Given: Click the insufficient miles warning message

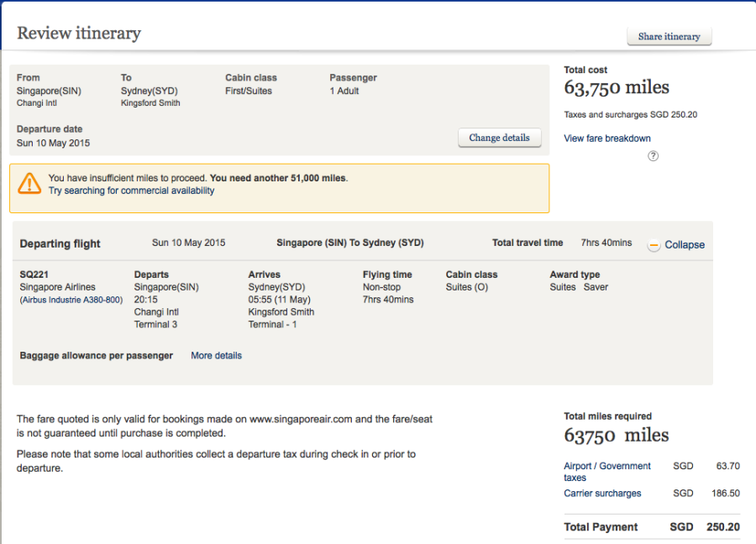Looking at the screenshot, I should (197, 178).
